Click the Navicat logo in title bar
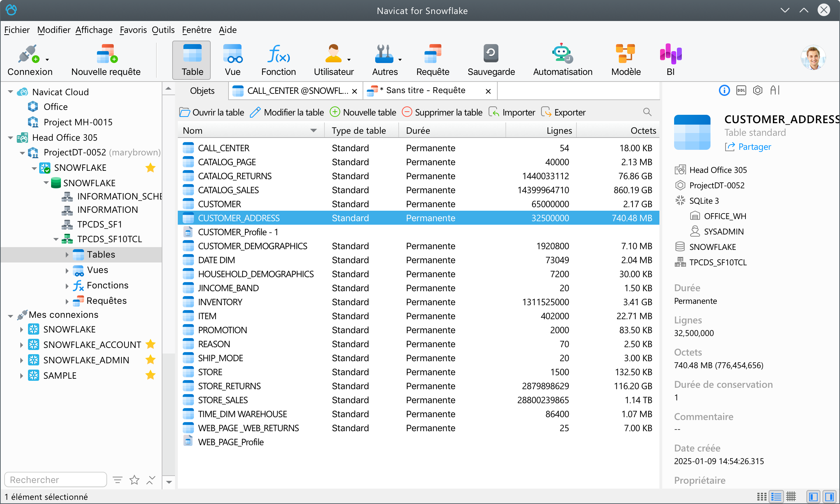The height and width of the screenshot is (504, 840). [x=11, y=10]
